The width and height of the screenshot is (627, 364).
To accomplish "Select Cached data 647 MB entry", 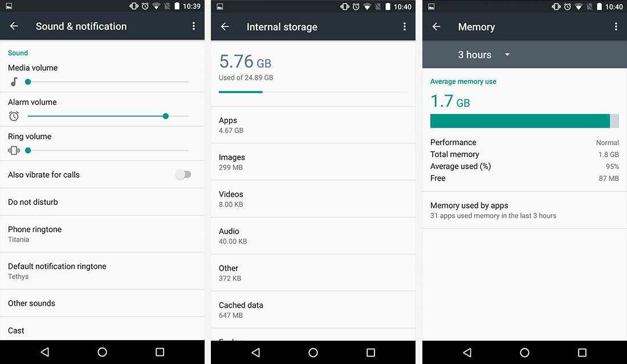I will tap(313, 310).
